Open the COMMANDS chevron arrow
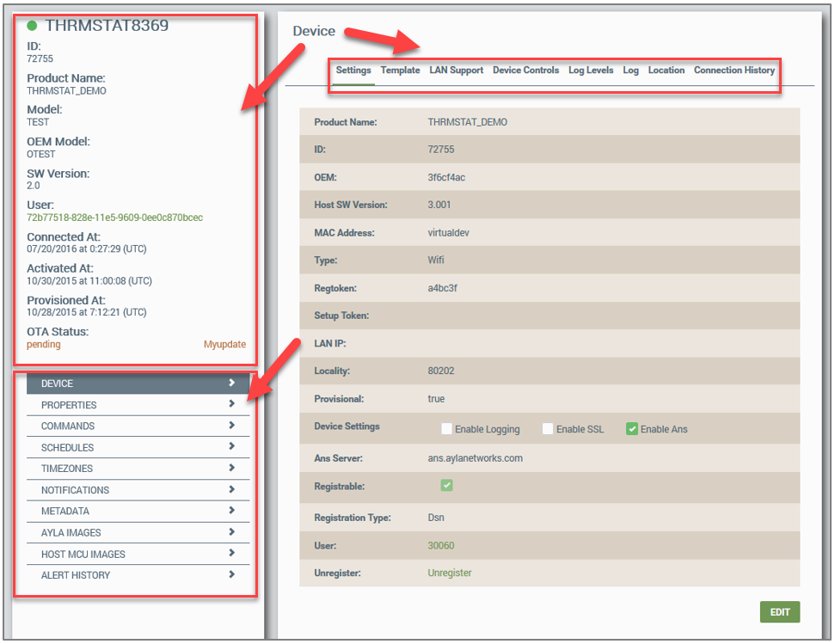835x644 pixels. pyautogui.click(x=231, y=426)
